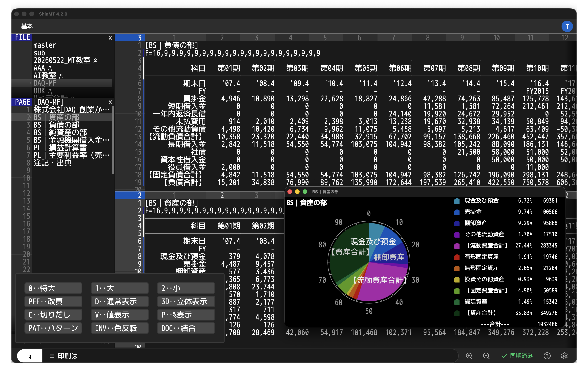This screenshot has height=377, width=588.
Task: Click the hamburger menu icon beside 印刷は
Action: click(52, 356)
